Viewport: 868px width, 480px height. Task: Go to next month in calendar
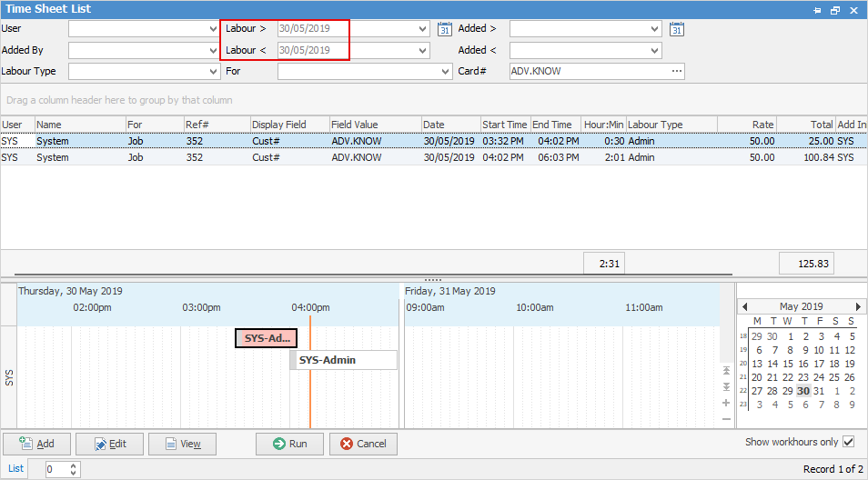pos(859,306)
